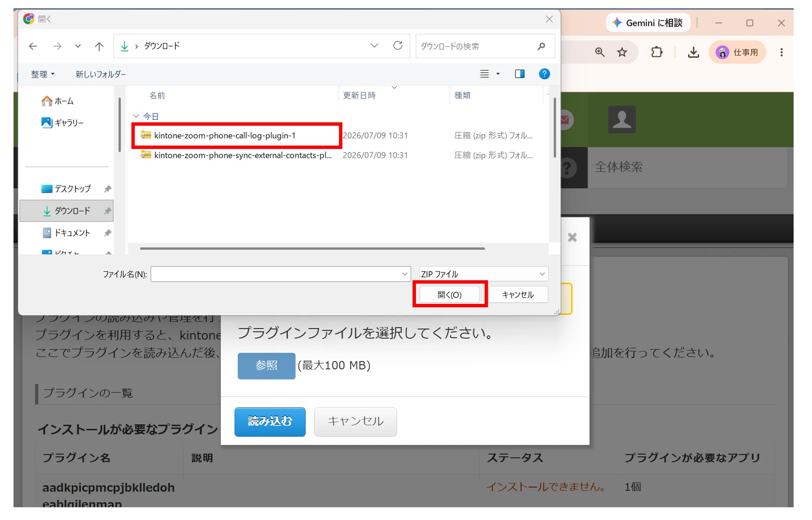812x520 pixels.
Task: Open Gemini に相談 in Chrome
Action: click(648, 23)
